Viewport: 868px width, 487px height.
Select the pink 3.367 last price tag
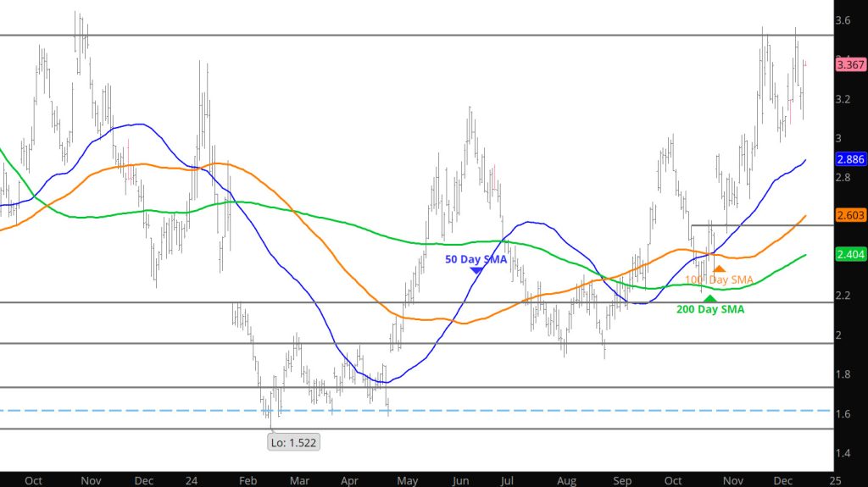847,63
